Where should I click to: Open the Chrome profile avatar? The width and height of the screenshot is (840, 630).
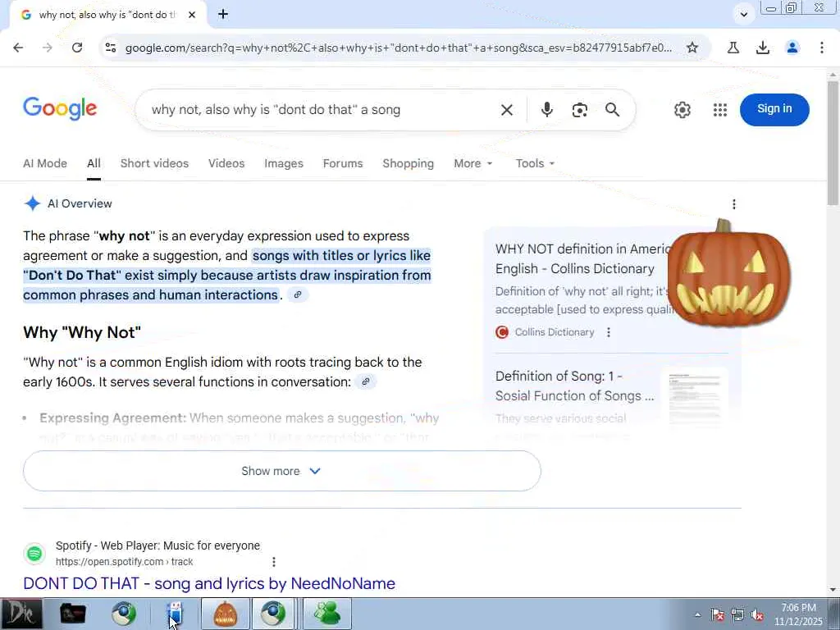tap(792, 48)
